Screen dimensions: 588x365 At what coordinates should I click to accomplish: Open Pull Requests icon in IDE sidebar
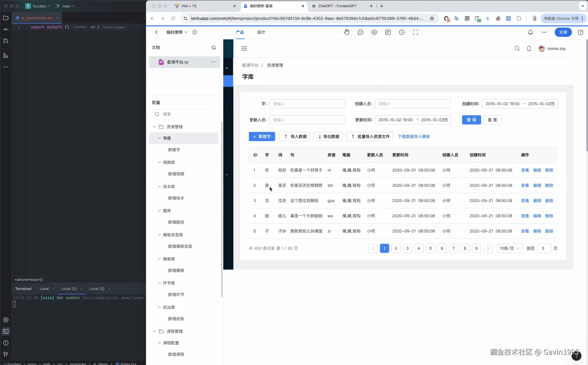(x=6, y=41)
